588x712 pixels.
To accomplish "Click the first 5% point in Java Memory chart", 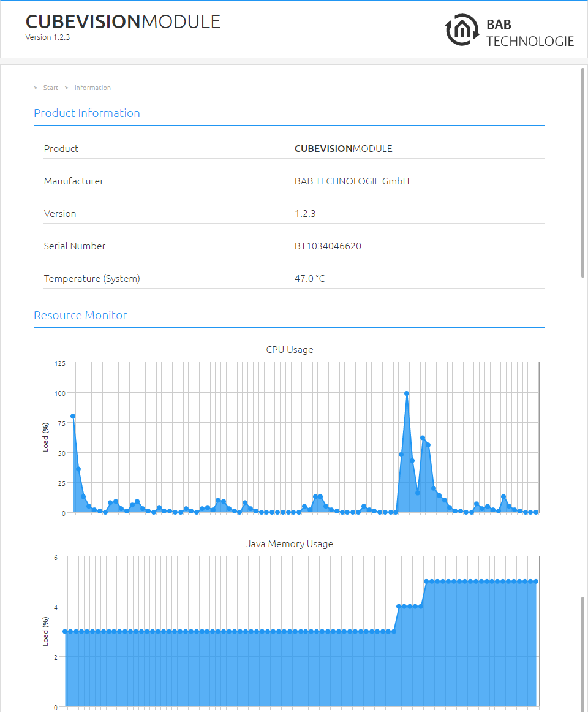I will pos(426,581).
